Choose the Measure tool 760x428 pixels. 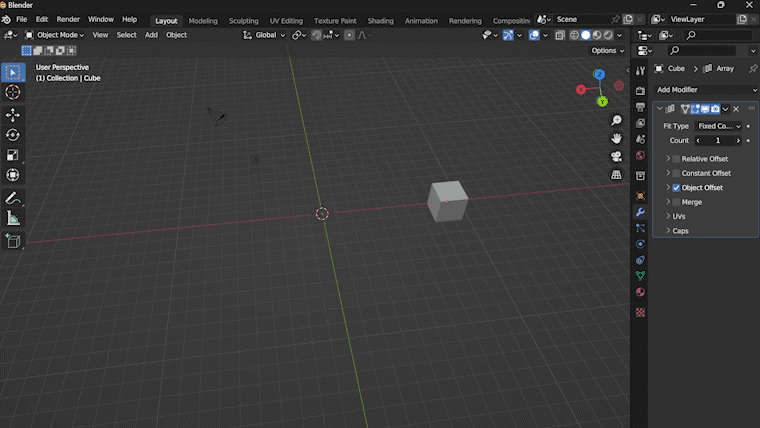tap(13, 218)
